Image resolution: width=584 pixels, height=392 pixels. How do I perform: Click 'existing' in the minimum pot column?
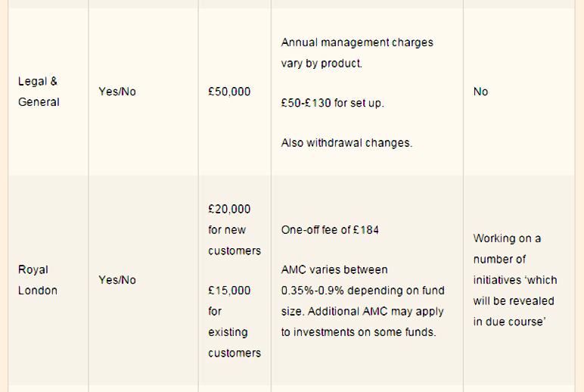point(228,332)
